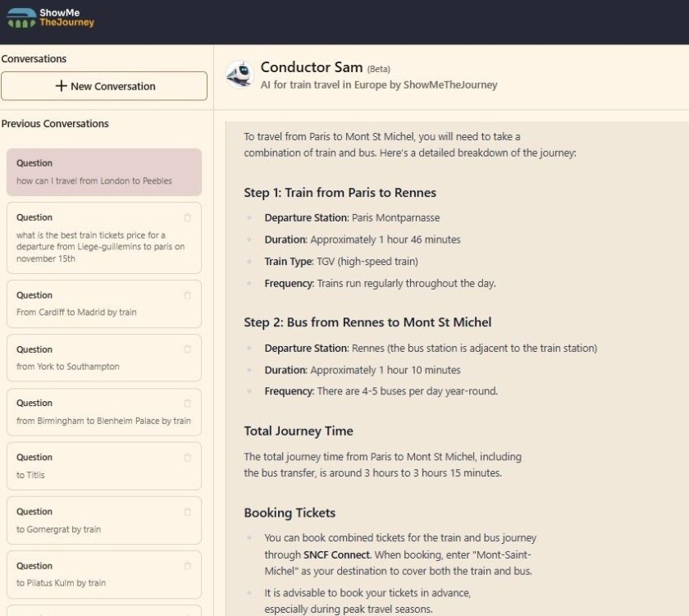689x616 pixels.
Task: Open the London to Peebles conversation
Action: [104, 172]
